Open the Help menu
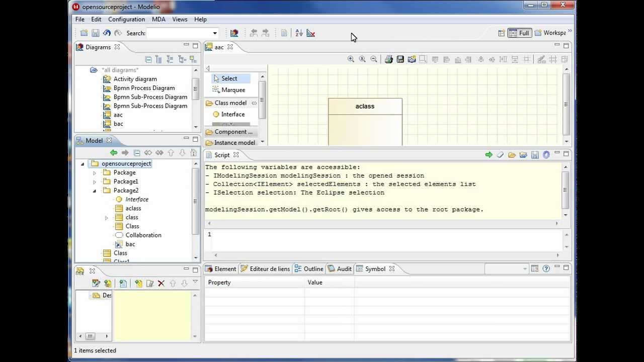644x362 pixels. tap(200, 19)
